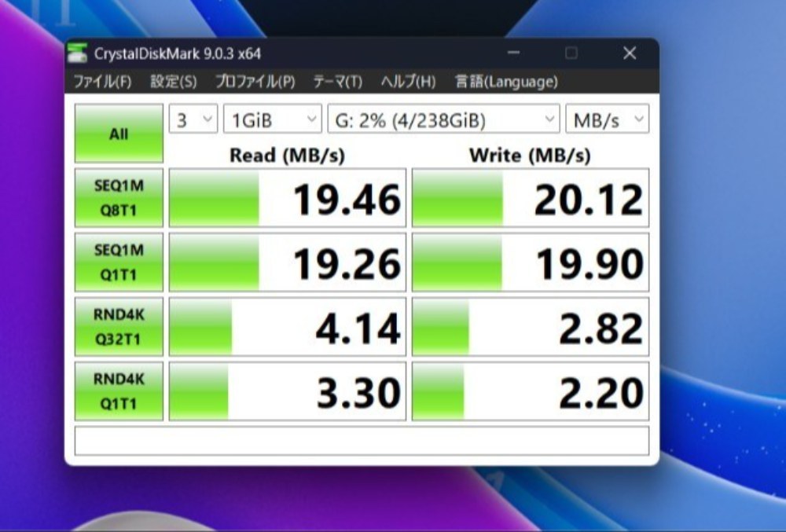Open the テーマ(T) menu
This screenshot has height=532, width=786.
tap(337, 81)
